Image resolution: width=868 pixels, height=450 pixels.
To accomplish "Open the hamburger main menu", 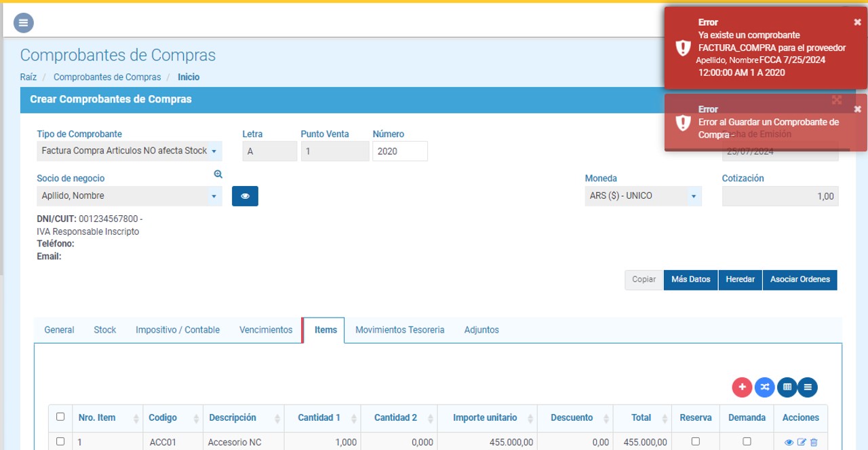I will pos(24,22).
